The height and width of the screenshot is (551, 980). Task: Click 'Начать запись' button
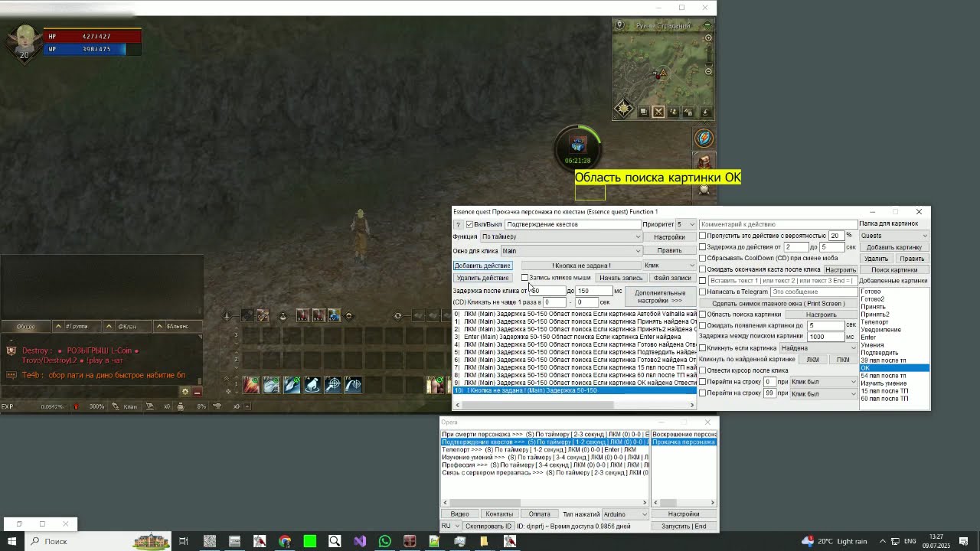point(621,278)
